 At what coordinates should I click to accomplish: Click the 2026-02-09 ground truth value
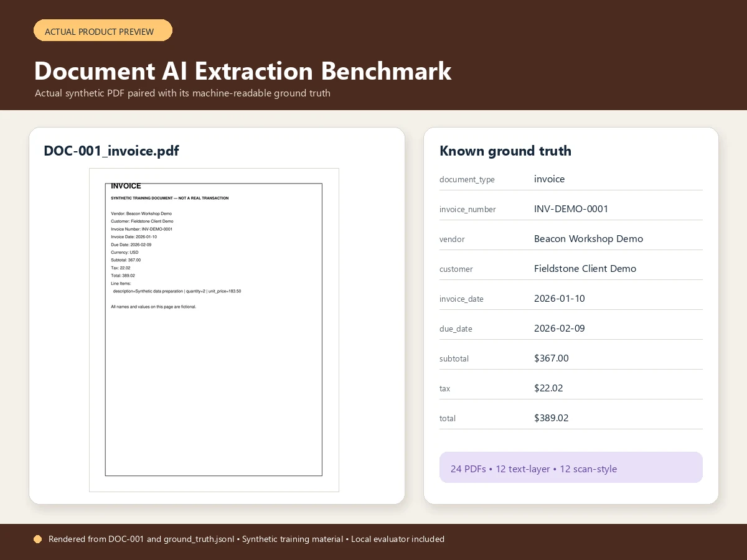click(559, 329)
